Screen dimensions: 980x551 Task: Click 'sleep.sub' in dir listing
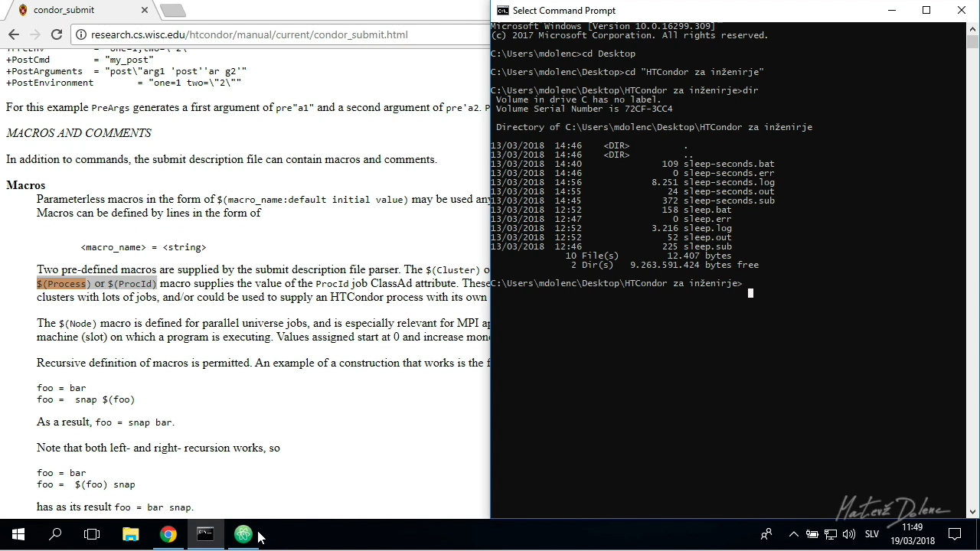[707, 246]
